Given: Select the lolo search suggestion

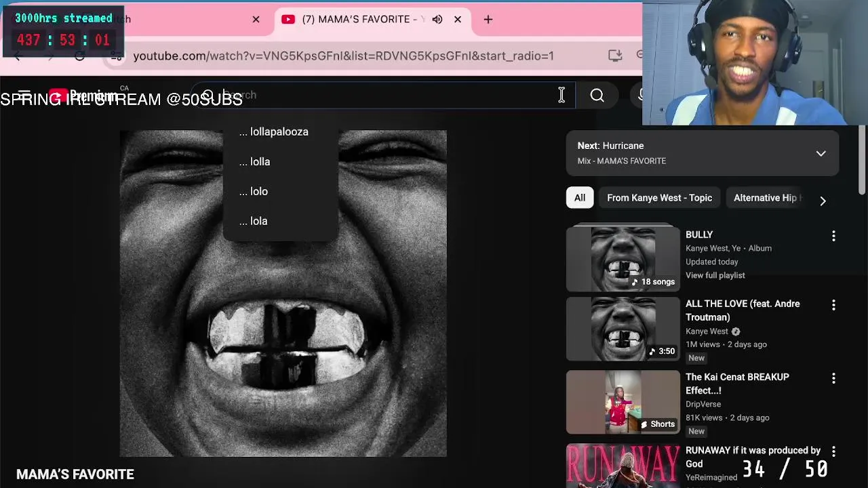Looking at the screenshot, I should tap(280, 191).
